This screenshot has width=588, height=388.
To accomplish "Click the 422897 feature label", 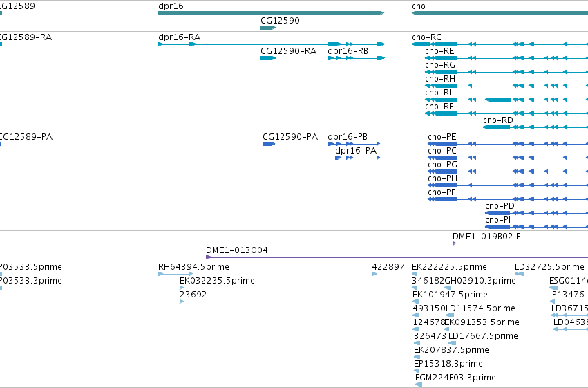I will coord(388,267).
